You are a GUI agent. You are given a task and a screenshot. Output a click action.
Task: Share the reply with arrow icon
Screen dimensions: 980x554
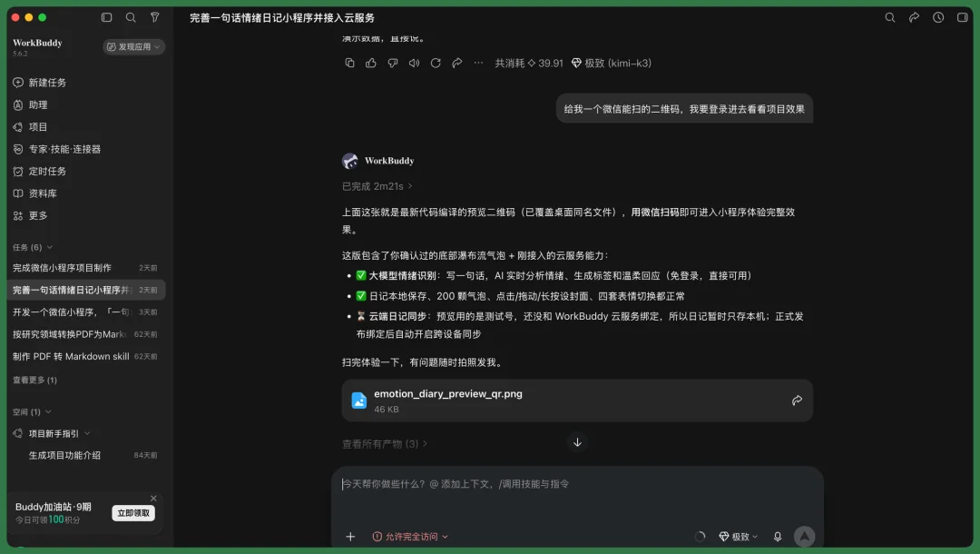coord(456,63)
